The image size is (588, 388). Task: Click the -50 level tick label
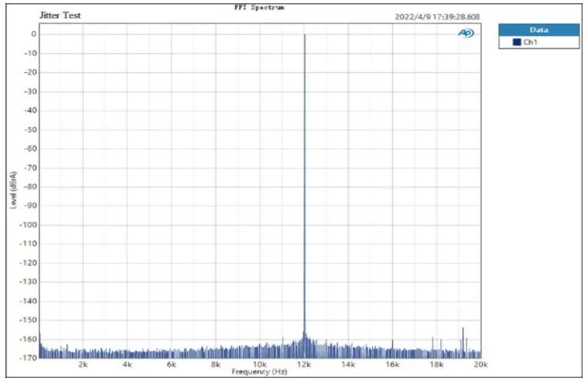(30, 129)
